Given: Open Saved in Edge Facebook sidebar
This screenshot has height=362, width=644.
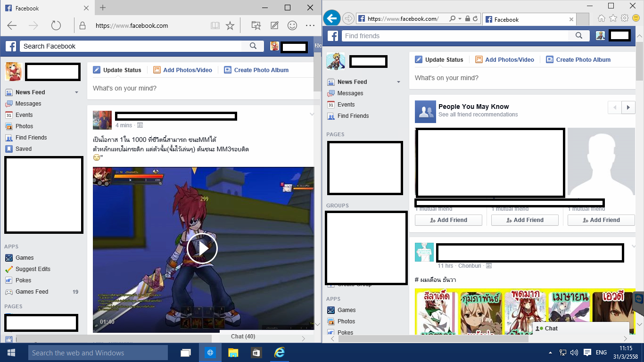Looking at the screenshot, I should pyautogui.click(x=24, y=149).
